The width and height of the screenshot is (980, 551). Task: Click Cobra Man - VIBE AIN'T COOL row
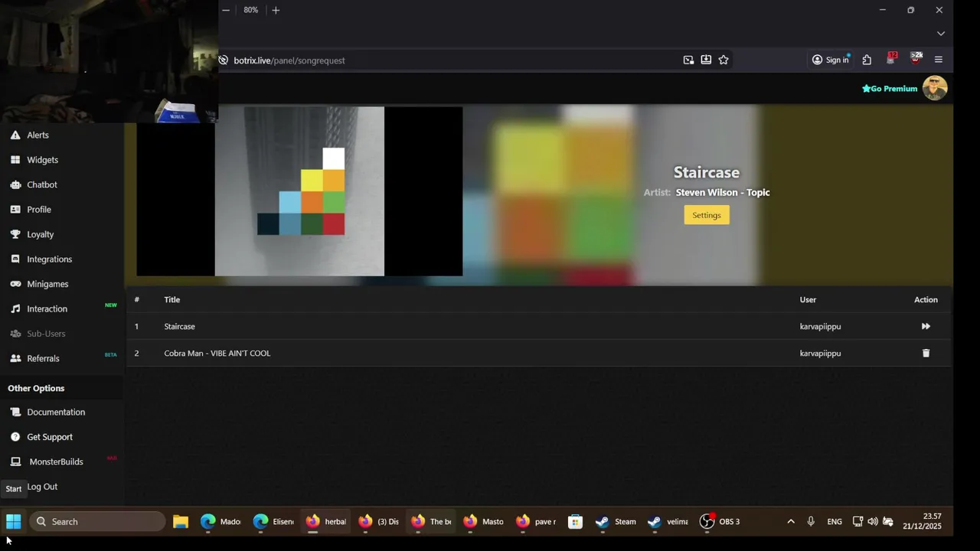pos(539,354)
